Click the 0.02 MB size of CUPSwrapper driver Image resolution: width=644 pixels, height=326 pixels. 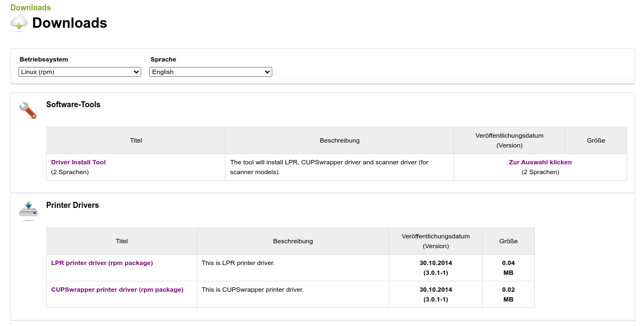coord(508,294)
